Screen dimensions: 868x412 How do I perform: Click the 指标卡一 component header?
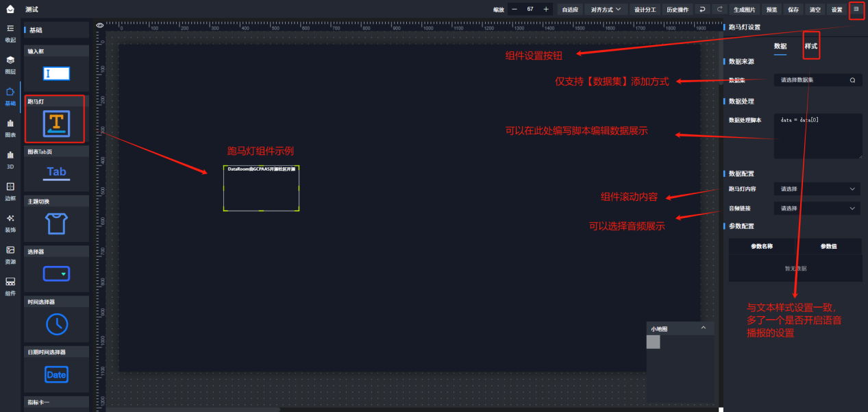click(56, 402)
